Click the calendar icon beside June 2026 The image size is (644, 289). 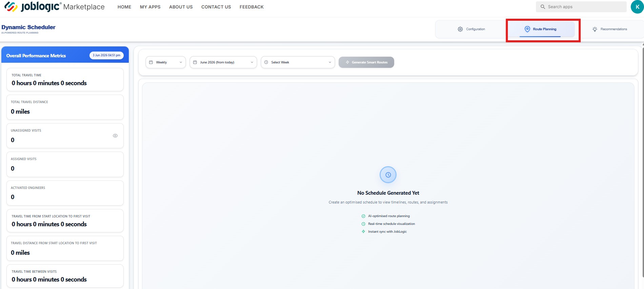pyautogui.click(x=195, y=62)
